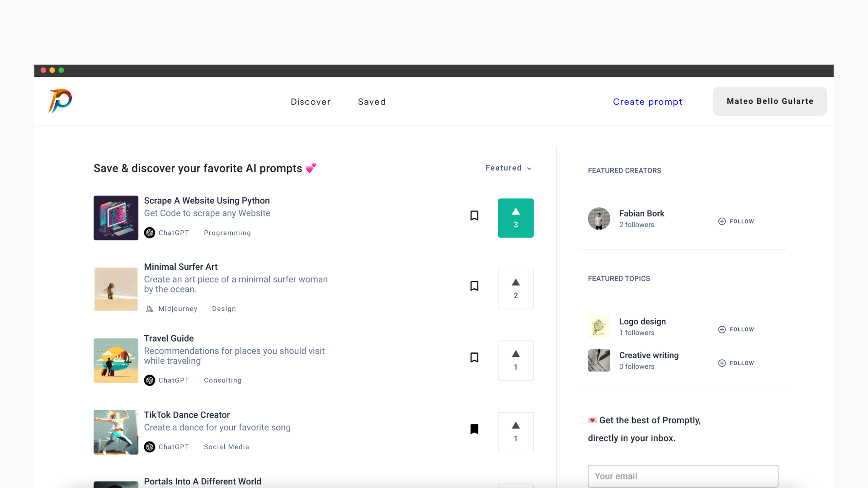The height and width of the screenshot is (488, 868).
Task: Follow the Logo design topic
Action: [x=736, y=329]
